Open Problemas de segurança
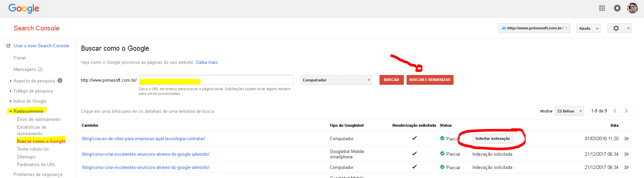Viewport: 644px width, 178px height. point(38,175)
